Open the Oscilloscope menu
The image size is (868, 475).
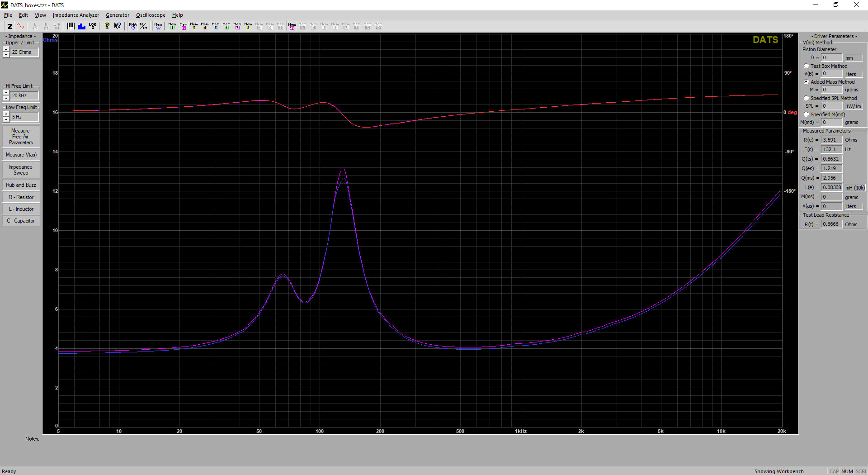pyautogui.click(x=151, y=15)
